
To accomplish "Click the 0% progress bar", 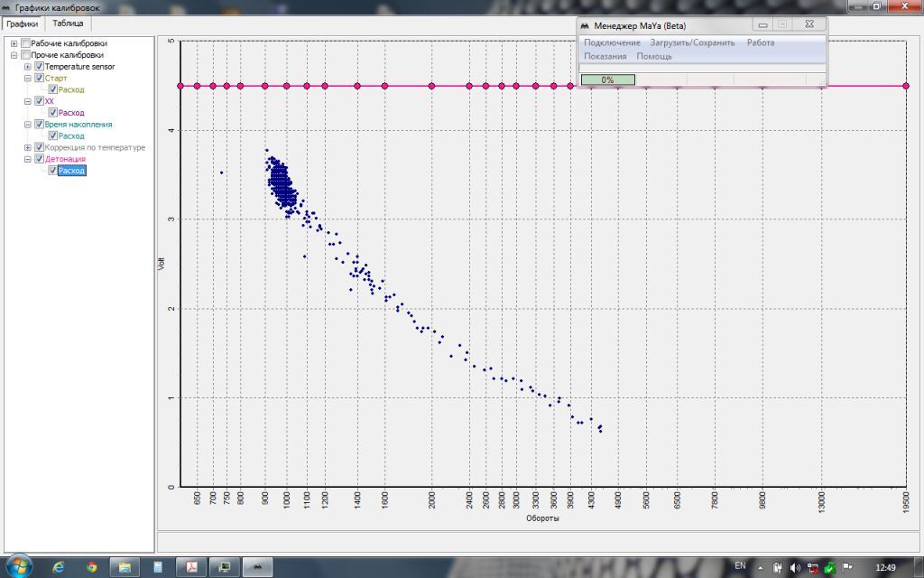I will tap(607, 79).
